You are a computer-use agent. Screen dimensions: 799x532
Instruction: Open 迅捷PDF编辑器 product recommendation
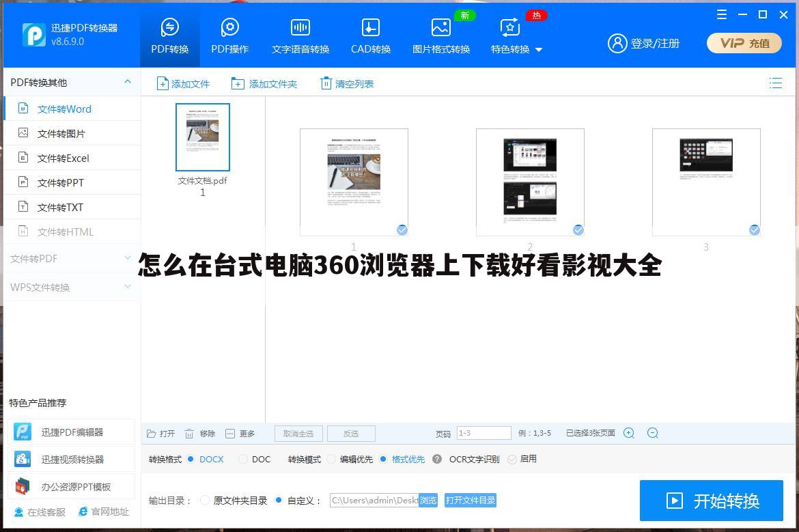tap(71, 432)
